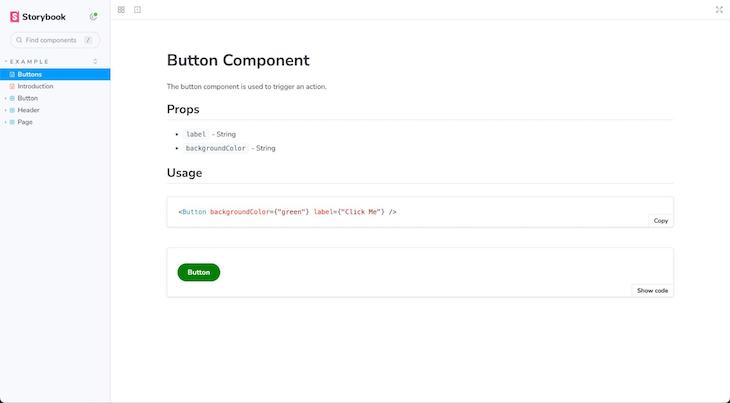Viewport: 730px width, 403px height.
Task: Expand the Page component tree
Action: click(5, 122)
